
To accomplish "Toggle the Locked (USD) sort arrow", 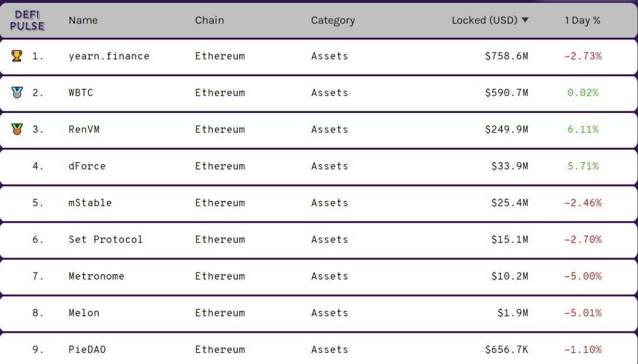I will (x=525, y=21).
